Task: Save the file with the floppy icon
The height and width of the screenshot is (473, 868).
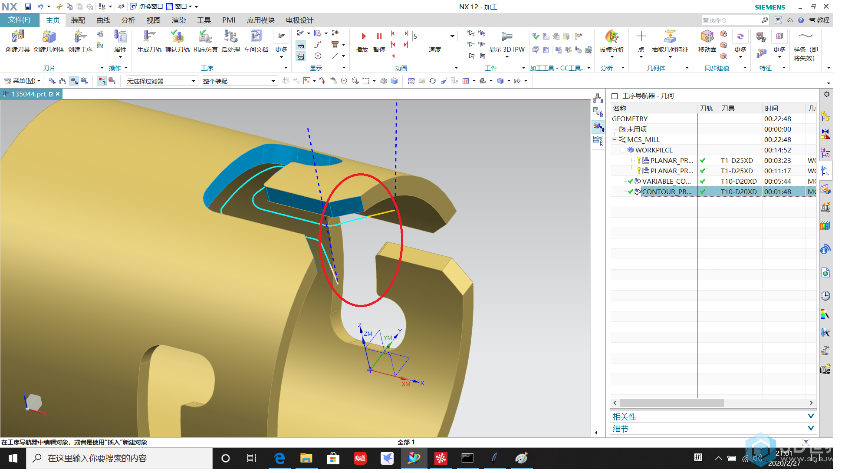Action: click(x=28, y=7)
